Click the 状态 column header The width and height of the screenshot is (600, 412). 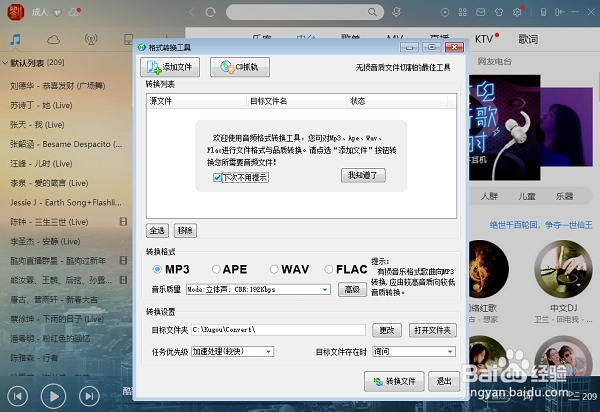pyautogui.click(x=397, y=101)
